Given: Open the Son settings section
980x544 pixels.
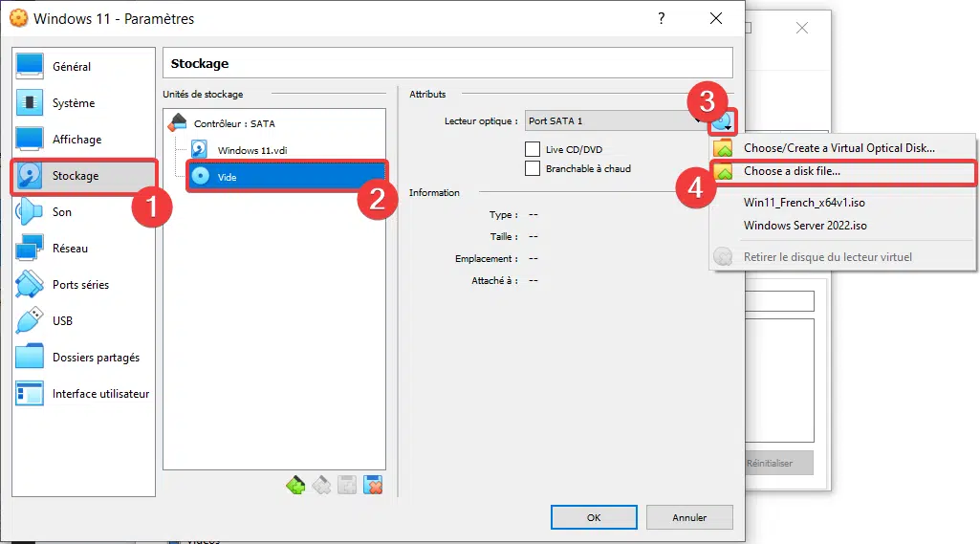Looking at the screenshot, I should (83, 212).
